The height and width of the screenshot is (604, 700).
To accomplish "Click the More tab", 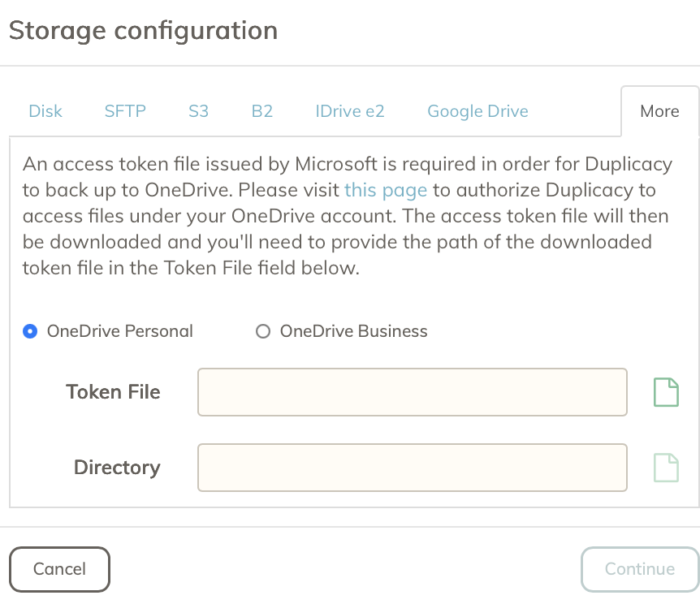I will [x=659, y=111].
